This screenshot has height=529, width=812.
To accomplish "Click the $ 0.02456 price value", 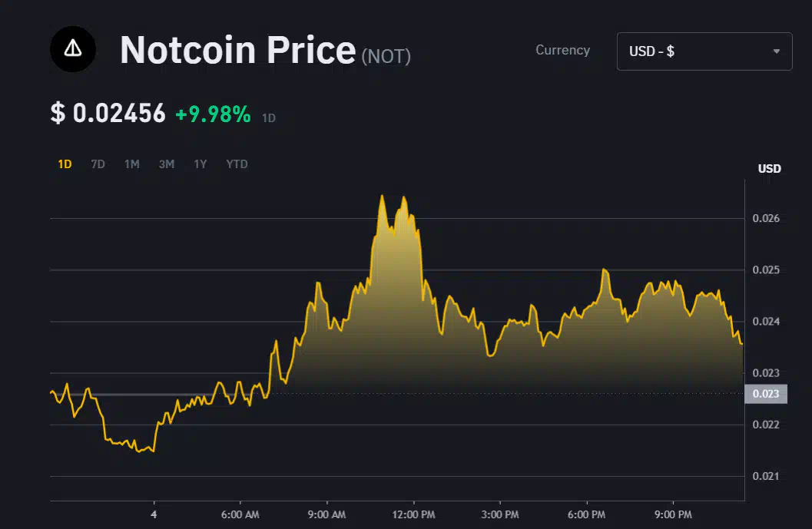I will pos(108,114).
